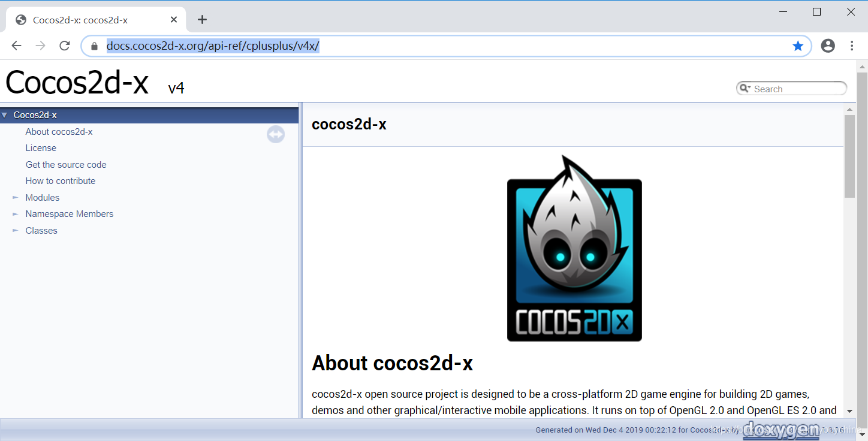Reload the current page
This screenshot has height=441, width=868.
[65, 46]
